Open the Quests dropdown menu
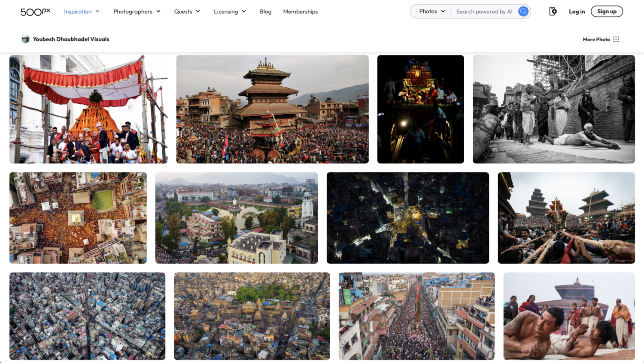The image size is (644, 363). (x=187, y=12)
